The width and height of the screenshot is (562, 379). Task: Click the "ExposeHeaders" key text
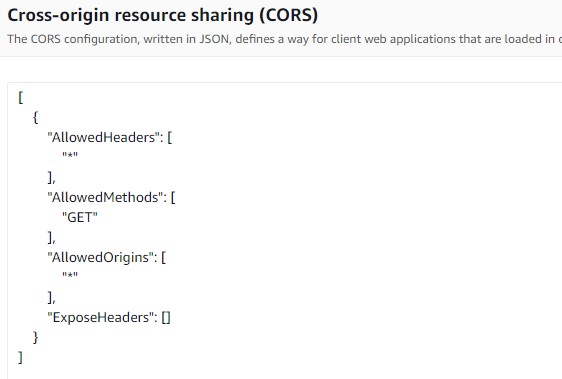pyautogui.click(x=102, y=317)
